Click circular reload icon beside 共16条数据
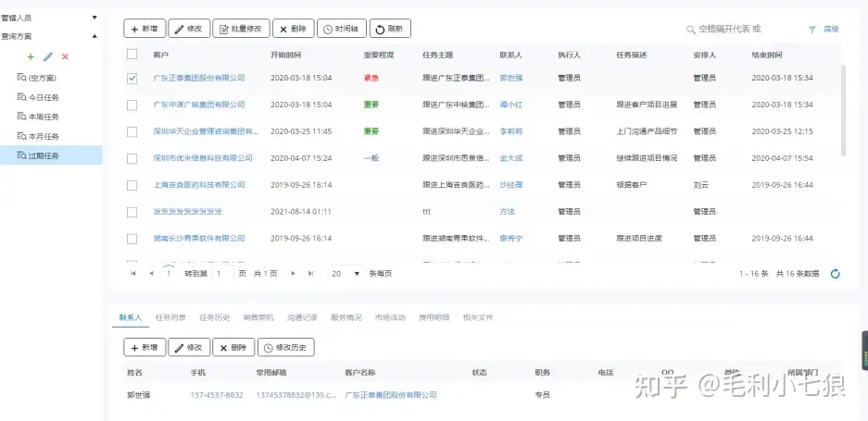Image resolution: width=868 pixels, height=421 pixels. coord(836,273)
